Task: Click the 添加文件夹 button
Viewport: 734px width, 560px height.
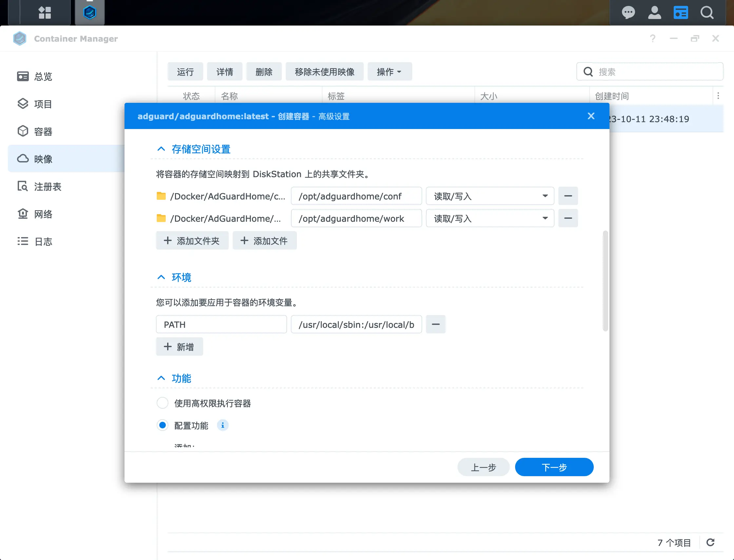Action: (192, 241)
